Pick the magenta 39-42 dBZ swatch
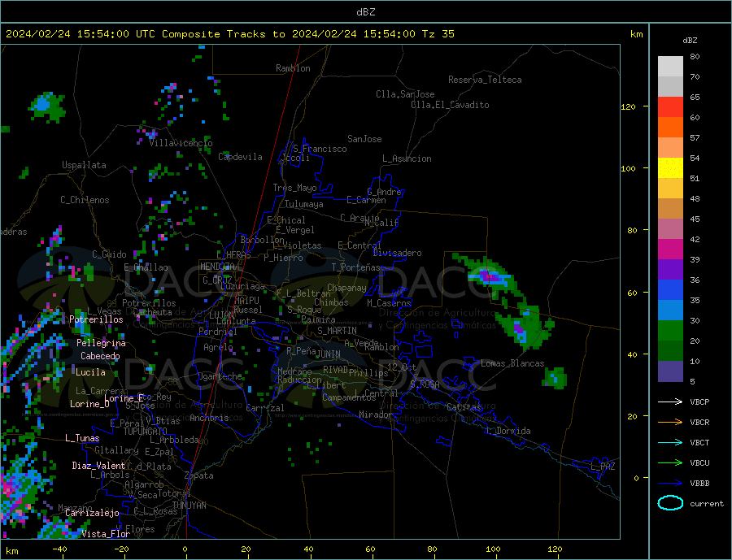This screenshot has height=560, width=732. (670, 250)
